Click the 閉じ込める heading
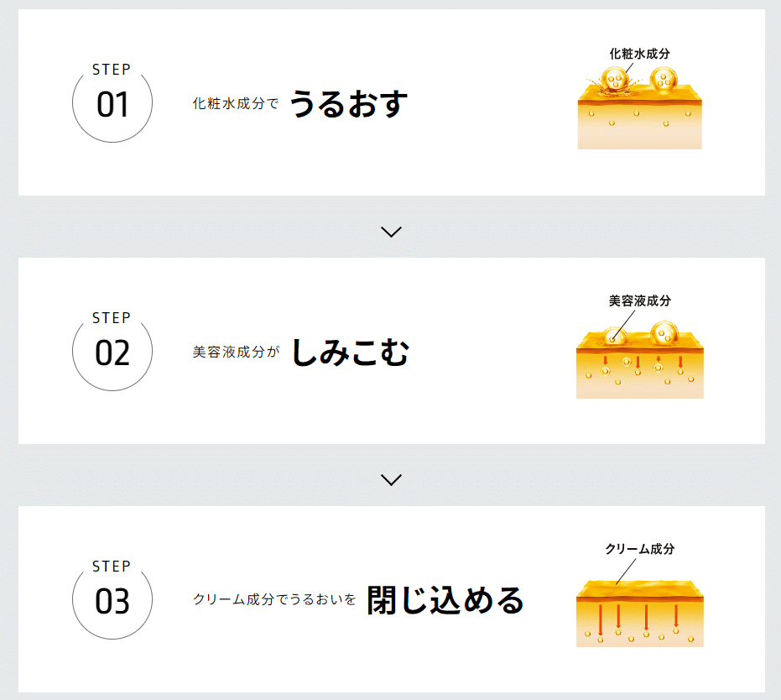The height and width of the screenshot is (700, 781). tap(445, 600)
